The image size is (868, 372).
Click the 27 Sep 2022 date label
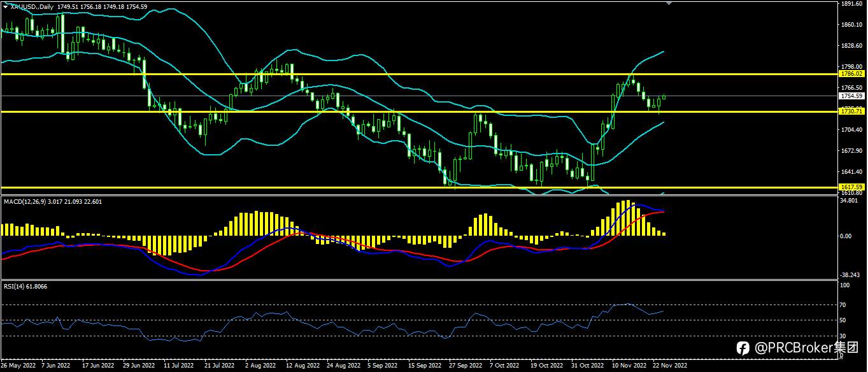(464, 367)
